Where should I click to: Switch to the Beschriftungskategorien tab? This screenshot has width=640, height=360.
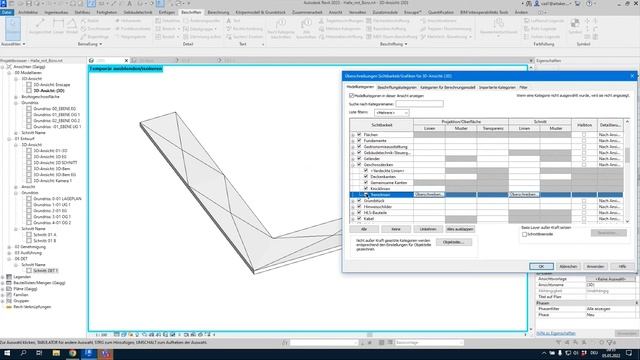pyautogui.click(x=397, y=87)
